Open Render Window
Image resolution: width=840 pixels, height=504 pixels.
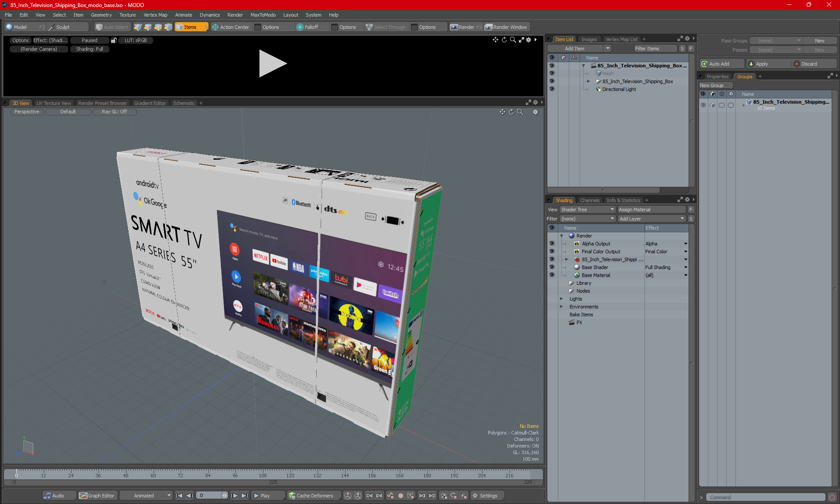click(x=507, y=27)
